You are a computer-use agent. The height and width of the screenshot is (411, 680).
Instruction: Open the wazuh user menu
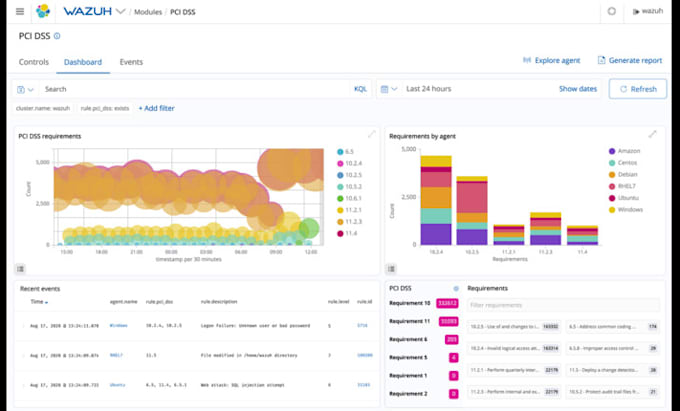click(x=648, y=11)
